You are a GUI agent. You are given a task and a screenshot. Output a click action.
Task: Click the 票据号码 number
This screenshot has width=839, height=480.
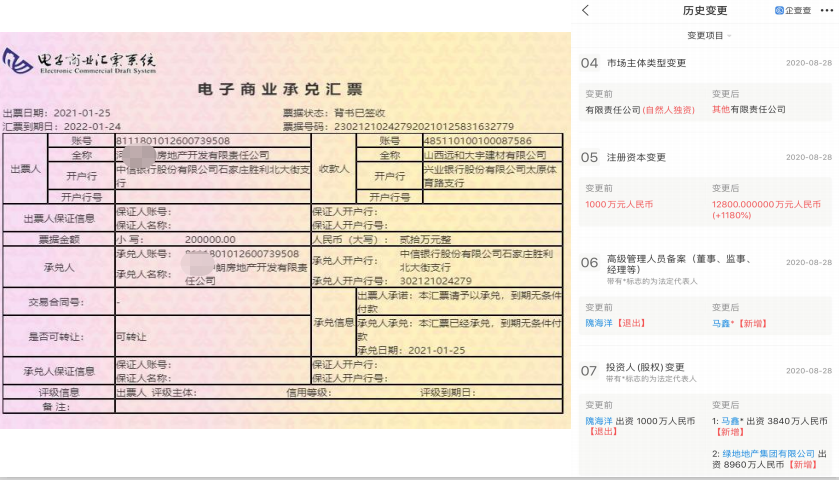point(424,127)
